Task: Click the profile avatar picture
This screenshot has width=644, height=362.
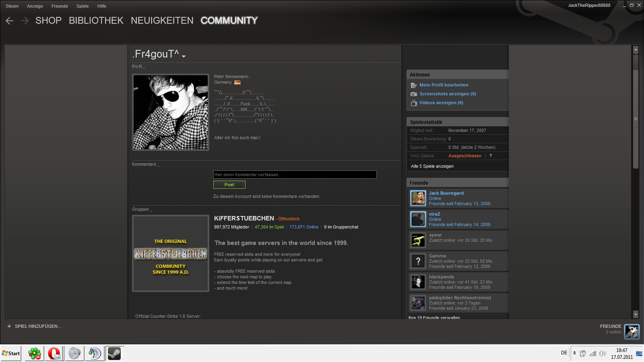Action: click(171, 112)
